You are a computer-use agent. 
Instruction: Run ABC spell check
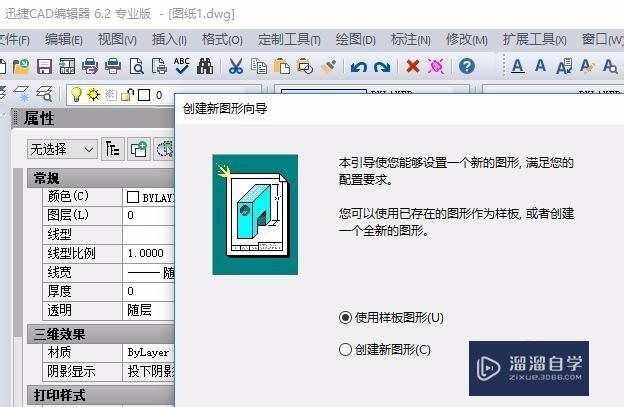182,66
